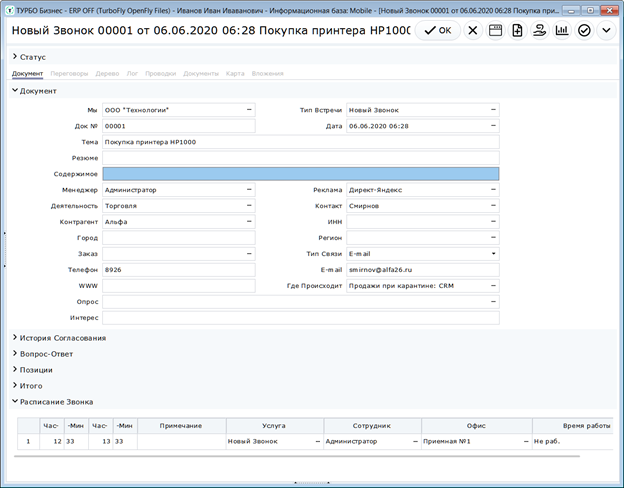Click the Телефон field with 8926
Screen dimensions: 624x488
tap(179, 270)
